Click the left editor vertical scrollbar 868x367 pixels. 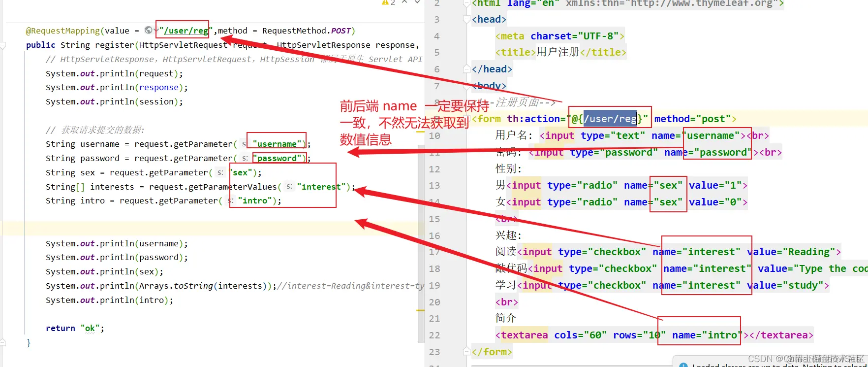(421, 244)
